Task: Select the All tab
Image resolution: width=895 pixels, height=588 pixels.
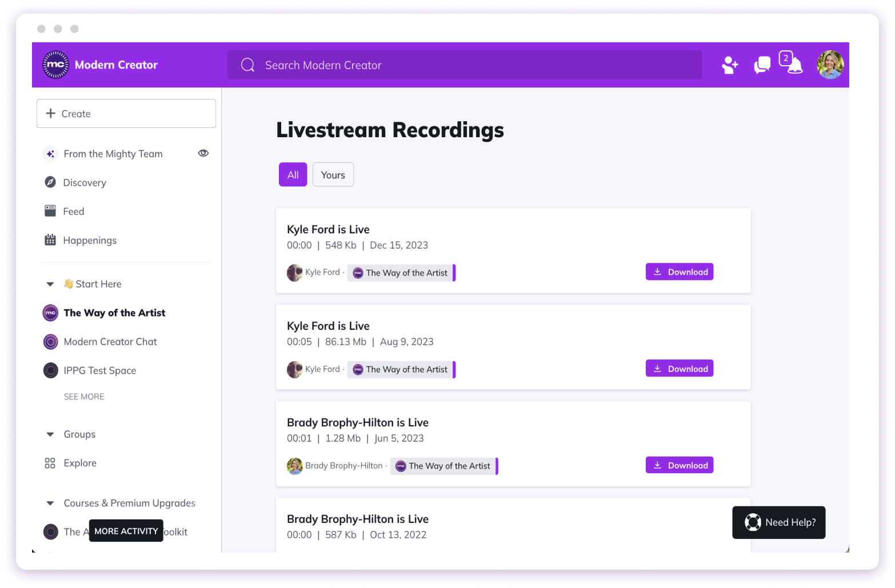Action: point(293,174)
